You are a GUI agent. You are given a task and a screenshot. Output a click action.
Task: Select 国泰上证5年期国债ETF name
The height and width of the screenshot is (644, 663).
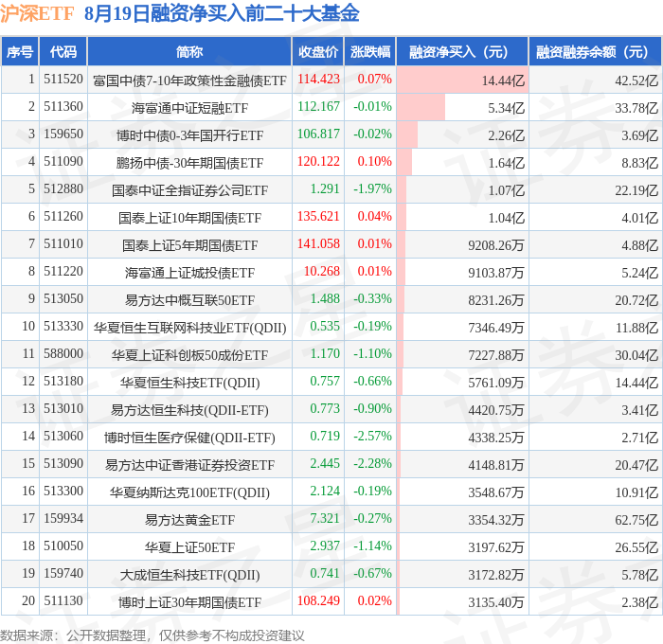coord(189,245)
